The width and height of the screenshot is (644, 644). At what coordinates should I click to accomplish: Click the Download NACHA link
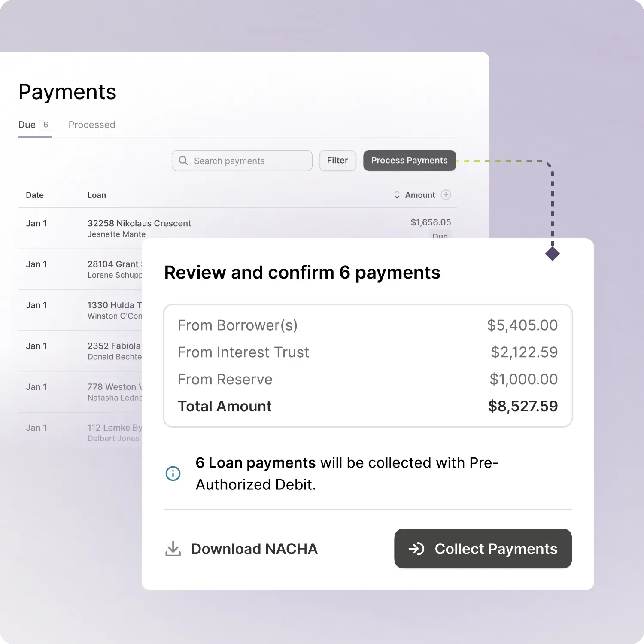tap(254, 549)
